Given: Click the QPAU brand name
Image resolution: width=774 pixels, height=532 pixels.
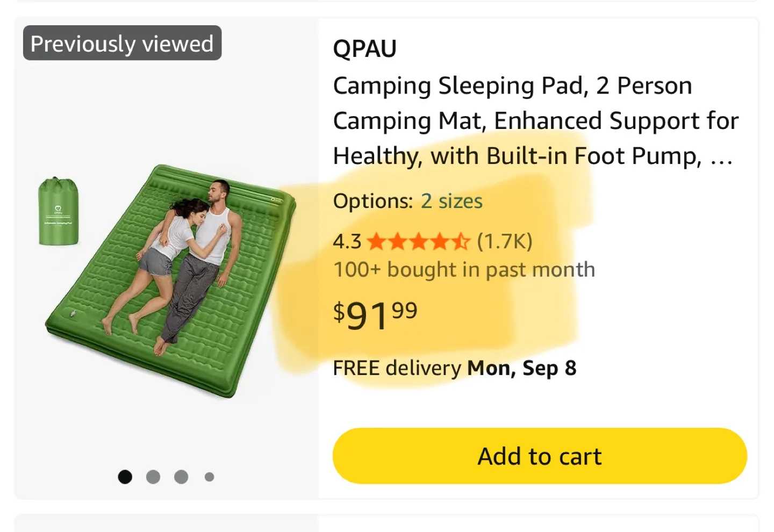Looking at the screenshot, I should point(364,48).
